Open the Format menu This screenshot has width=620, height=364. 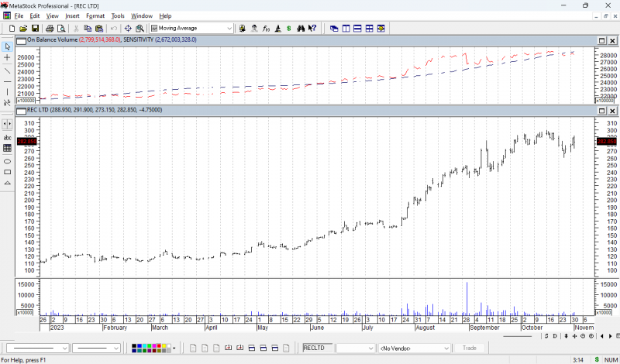(95, 15)
